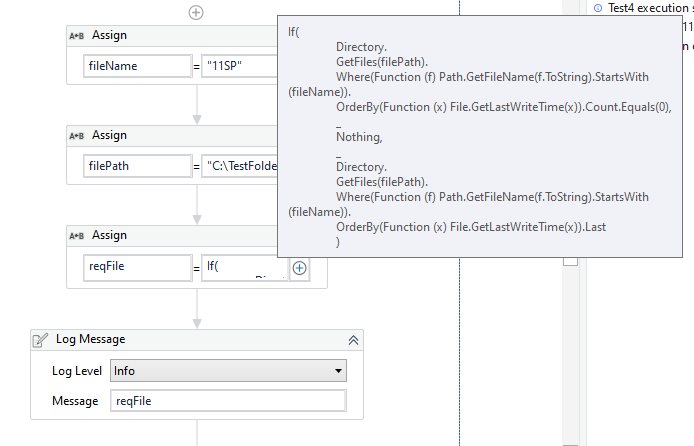Click the filePath Assign activity icon
694x446 pixels.
pos(77,136)
